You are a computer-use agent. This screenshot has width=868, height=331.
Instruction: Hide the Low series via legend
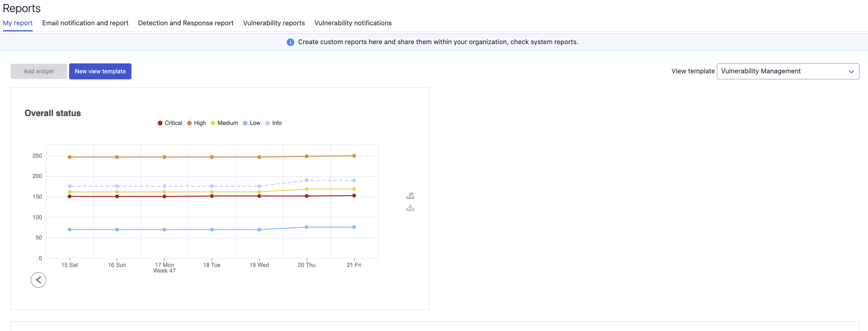tap(252, 123)
